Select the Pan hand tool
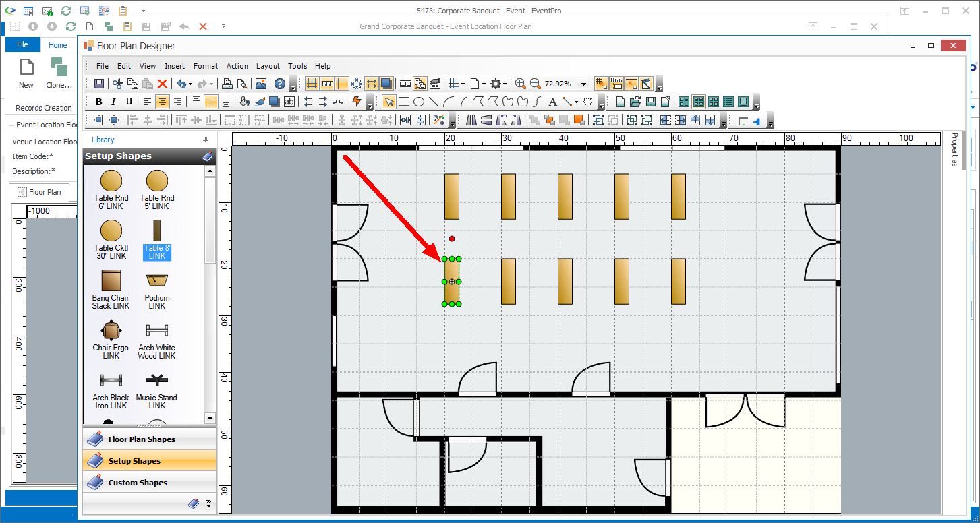 pyautogui.click(x=587, y=102)
